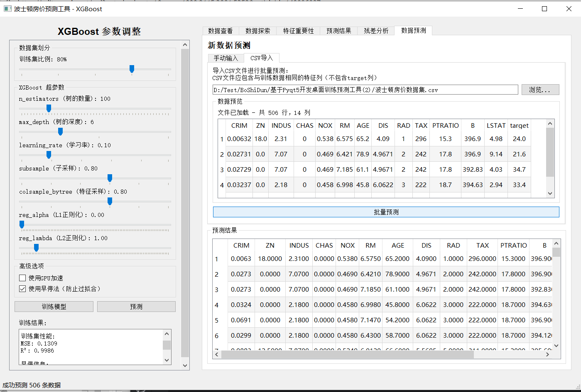Click the 数据预览 table's up arrow

(x=550, y=124)
